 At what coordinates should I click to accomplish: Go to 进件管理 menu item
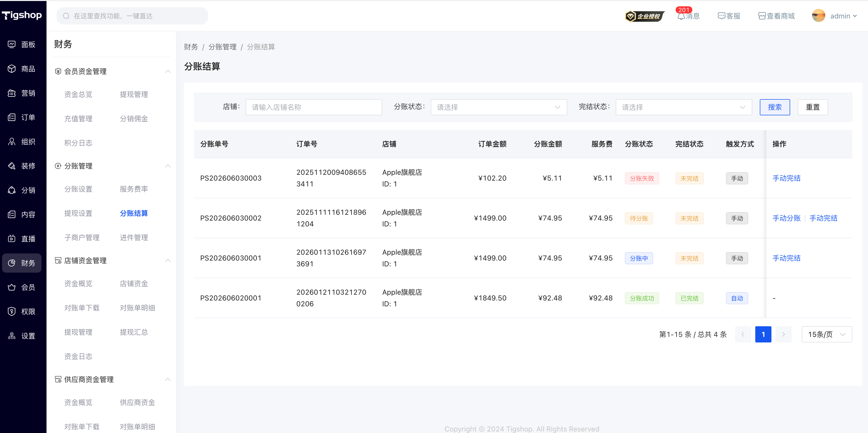(134, 237)
